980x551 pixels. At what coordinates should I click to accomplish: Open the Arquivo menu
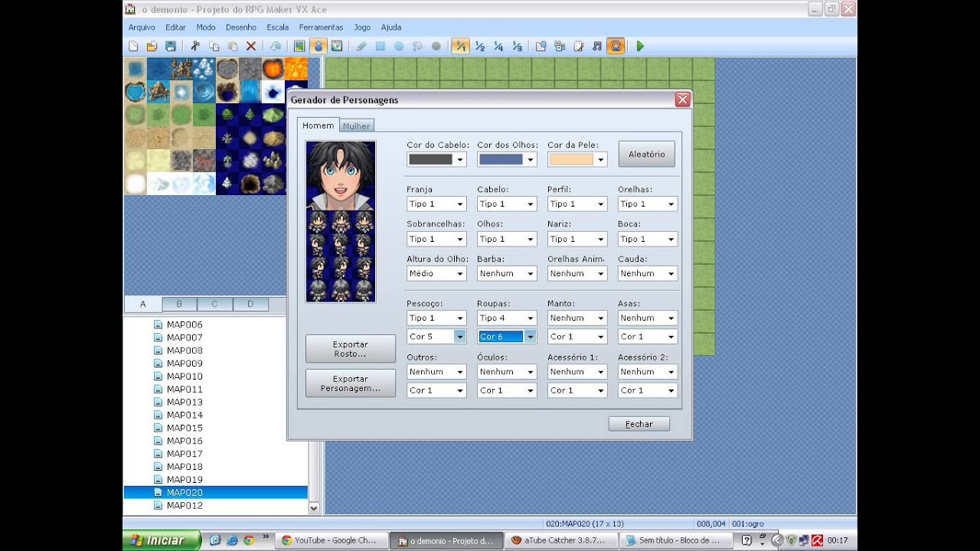142,28
